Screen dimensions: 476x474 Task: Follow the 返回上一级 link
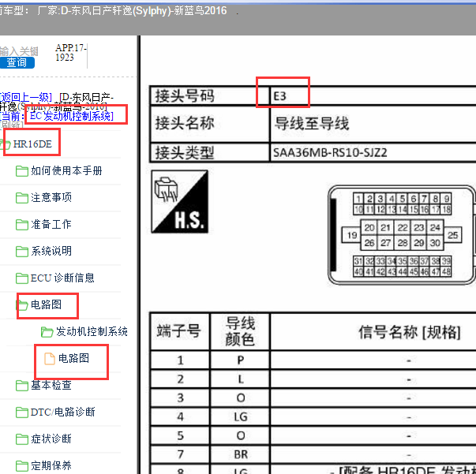(26, 97)
